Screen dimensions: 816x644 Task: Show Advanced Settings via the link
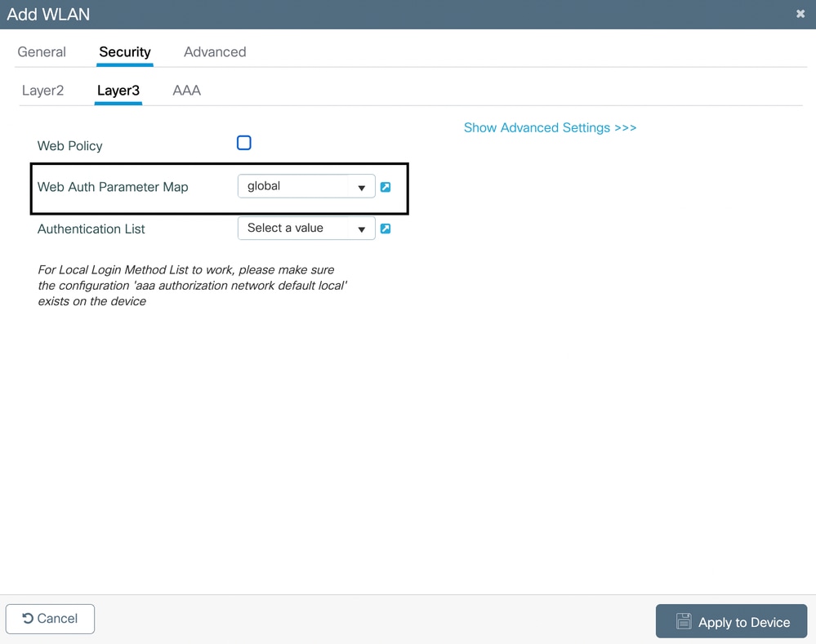coord(550,127)
